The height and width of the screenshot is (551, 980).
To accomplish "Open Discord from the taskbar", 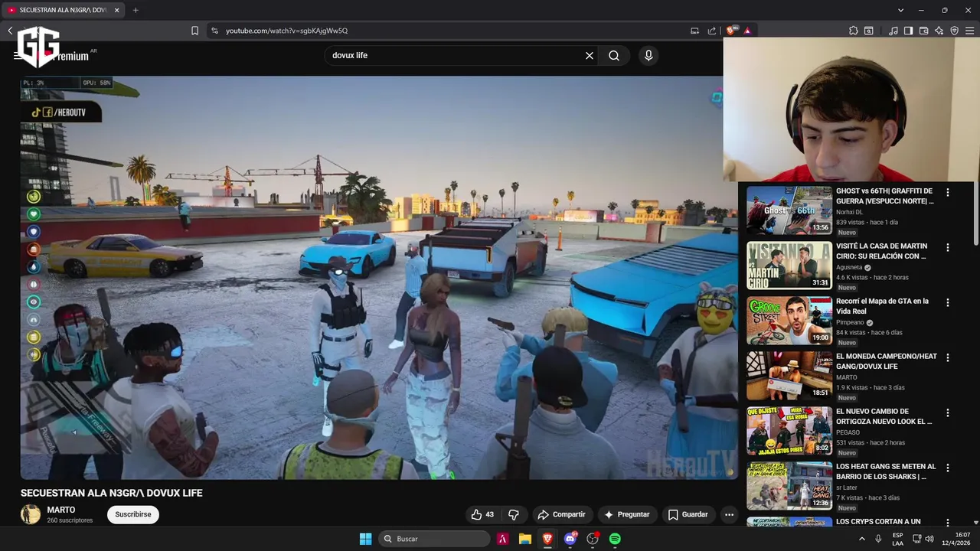I will (570, 539).
